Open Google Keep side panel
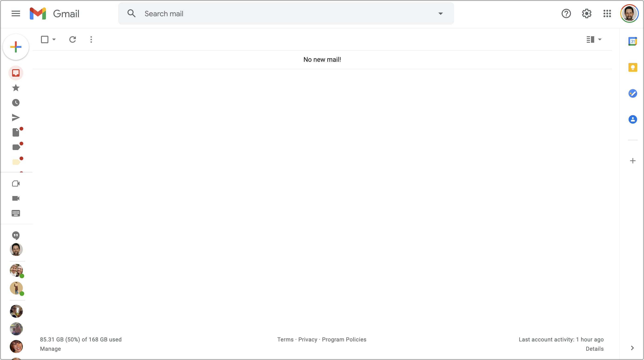 [633, 67]
